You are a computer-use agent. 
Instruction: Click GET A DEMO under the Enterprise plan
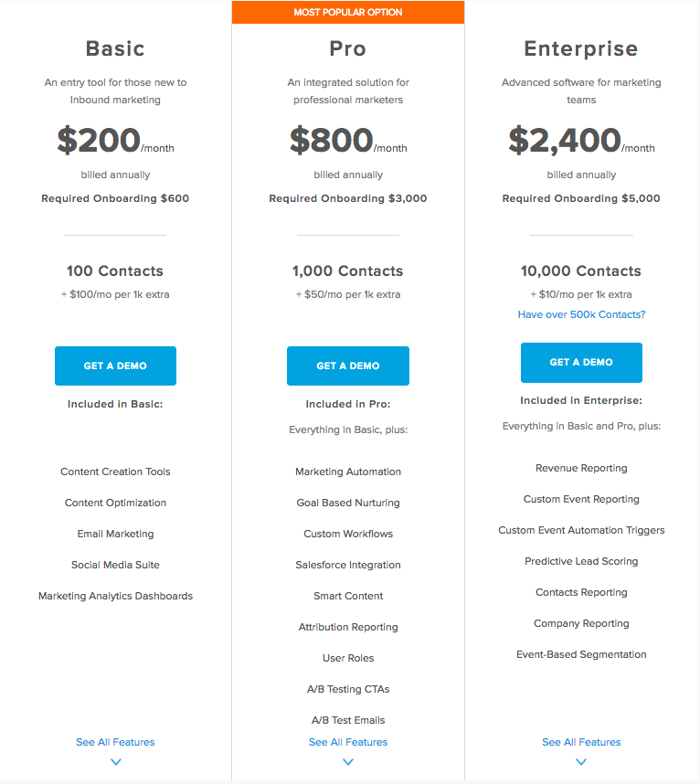581,362
